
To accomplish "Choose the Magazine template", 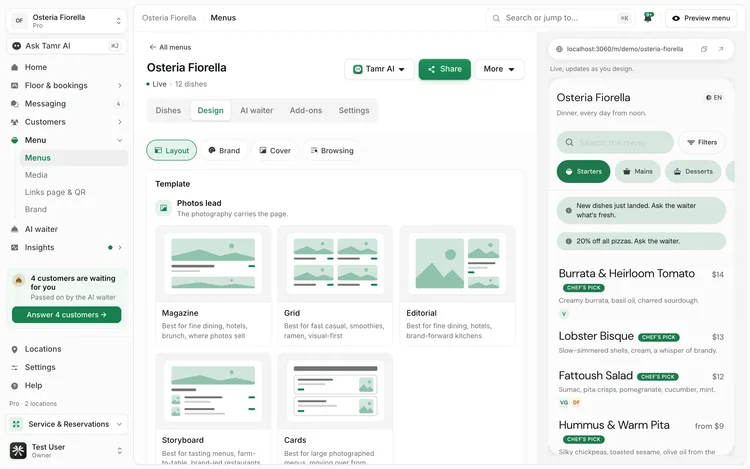I will [213, 285].
